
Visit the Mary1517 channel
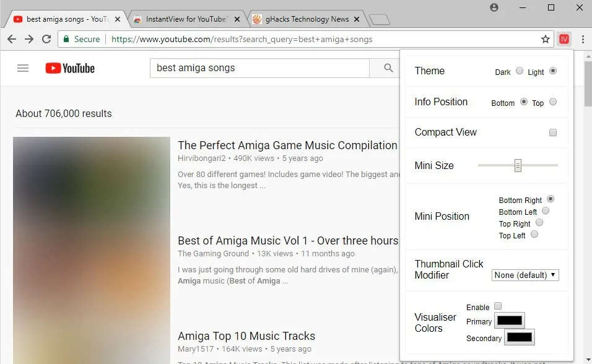196,349
